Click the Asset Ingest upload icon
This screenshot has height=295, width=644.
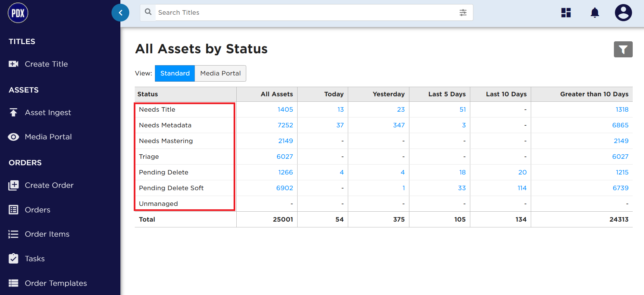[13, 112]
